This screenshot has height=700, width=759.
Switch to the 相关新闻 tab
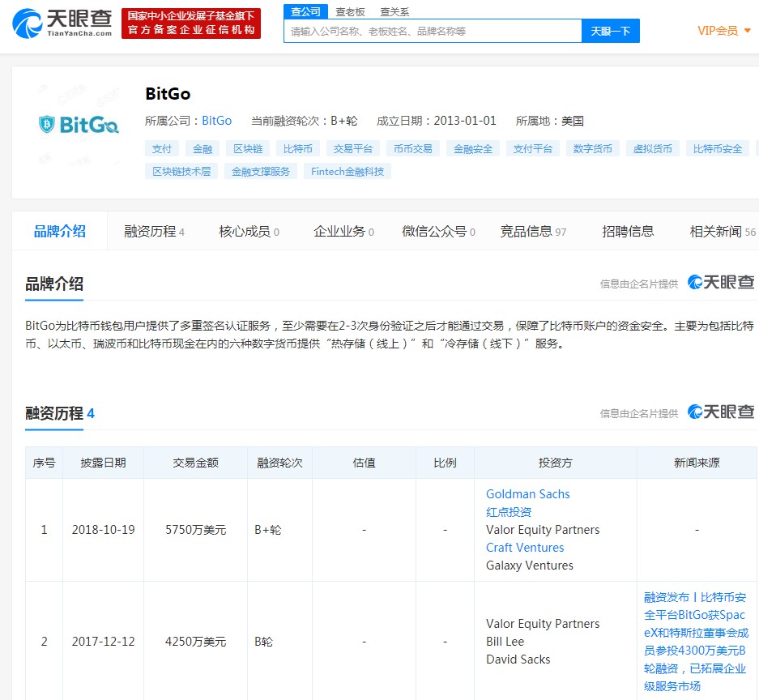723,232
